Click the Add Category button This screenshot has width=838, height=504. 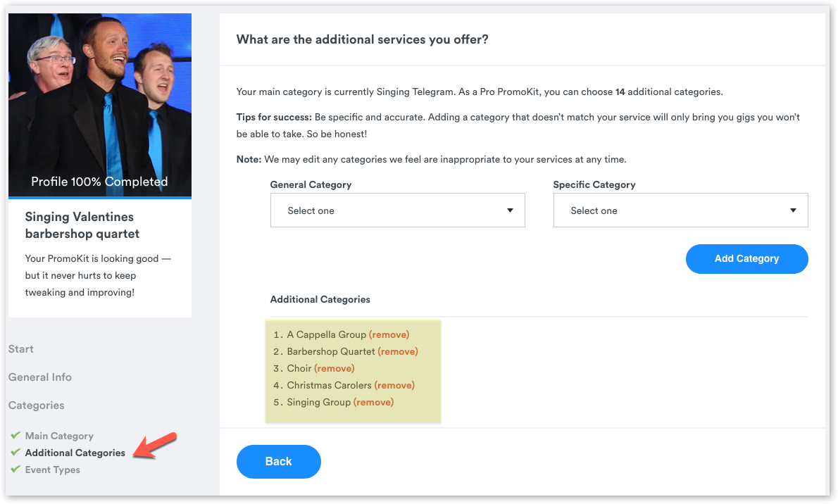(746, 258)
